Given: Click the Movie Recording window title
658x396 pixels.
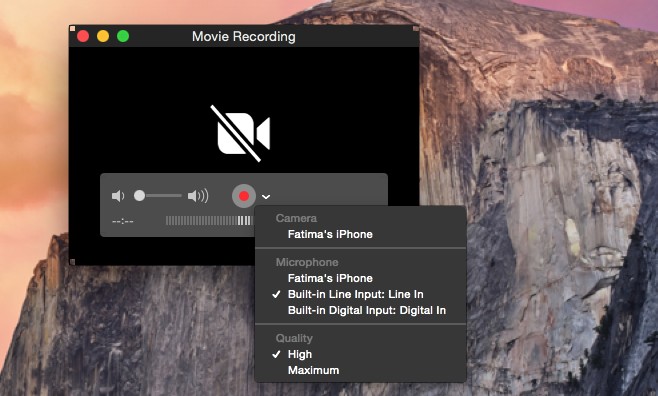Looking at the screenshot, I should (244, 36).
